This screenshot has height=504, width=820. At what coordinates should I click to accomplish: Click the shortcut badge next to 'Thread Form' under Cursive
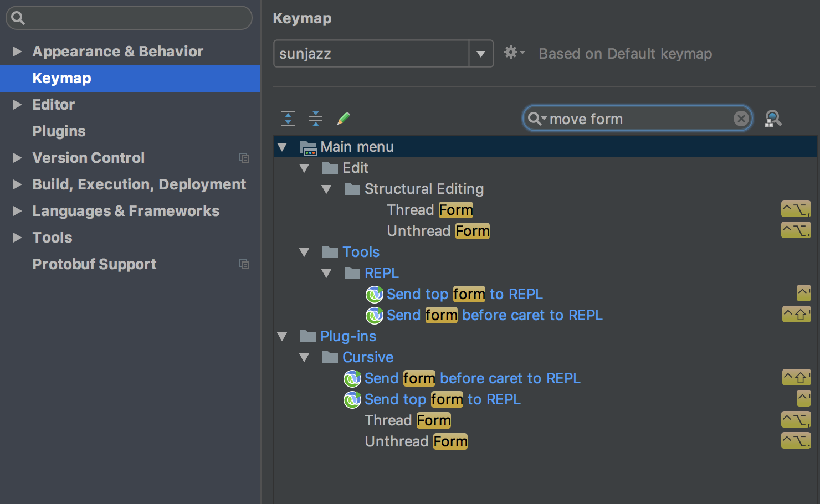coord(796,419)
